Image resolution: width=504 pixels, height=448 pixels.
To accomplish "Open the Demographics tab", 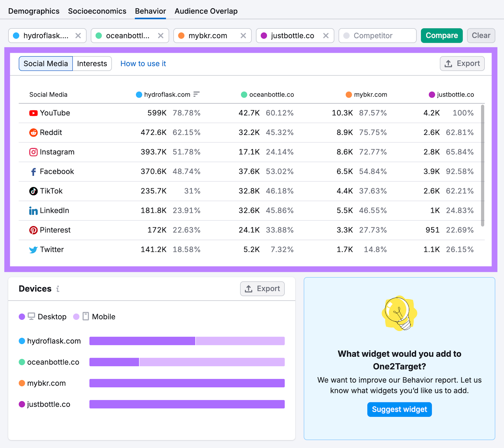I will (x=33, y=10).
